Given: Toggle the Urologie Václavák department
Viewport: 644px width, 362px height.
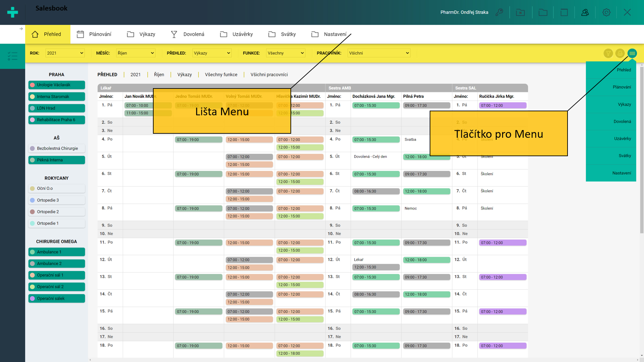Looking at the screenshot, I should (x=57, y=85).
